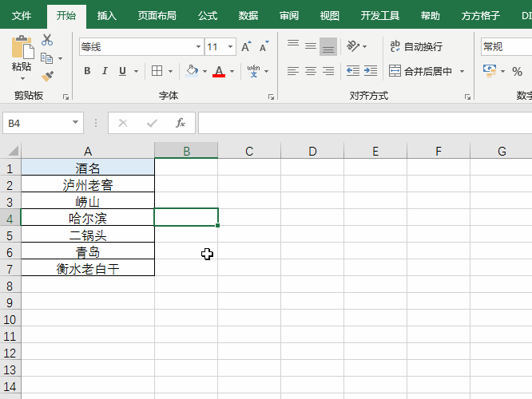Open the font size 11 dropdown
The height and width of the screenshot is (399, 532).
click(x=230, y=46)
